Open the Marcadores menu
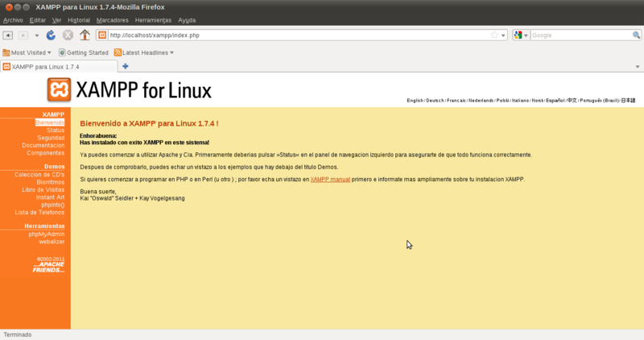Screen dimensions: 644x340 click(112, 19)
